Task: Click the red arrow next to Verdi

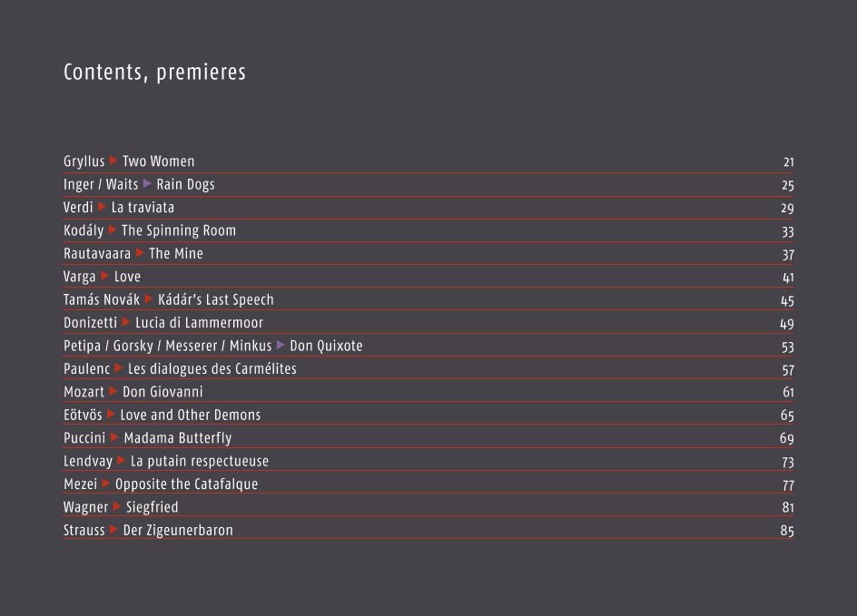Action: [x=103, y=207]
